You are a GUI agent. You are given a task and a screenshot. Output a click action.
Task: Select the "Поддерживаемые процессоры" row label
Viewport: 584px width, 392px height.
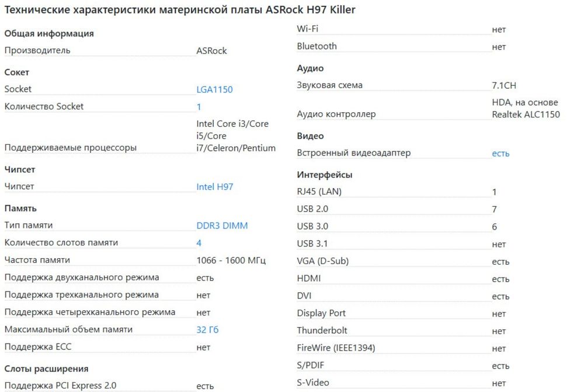click(x=71, y=148)
